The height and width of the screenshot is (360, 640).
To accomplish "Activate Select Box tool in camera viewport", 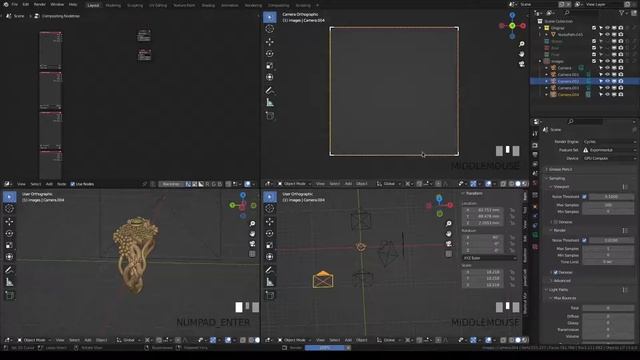I will [x=270, y=17].
